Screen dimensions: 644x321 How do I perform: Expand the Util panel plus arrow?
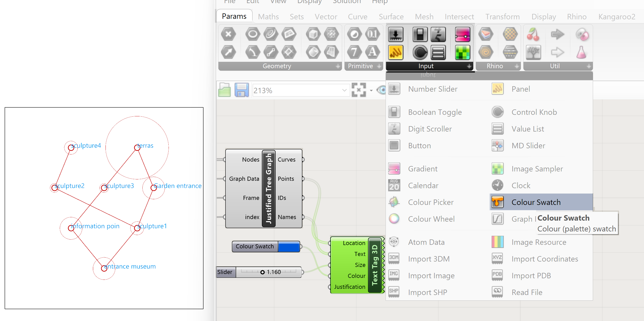[x=589, y=66]
